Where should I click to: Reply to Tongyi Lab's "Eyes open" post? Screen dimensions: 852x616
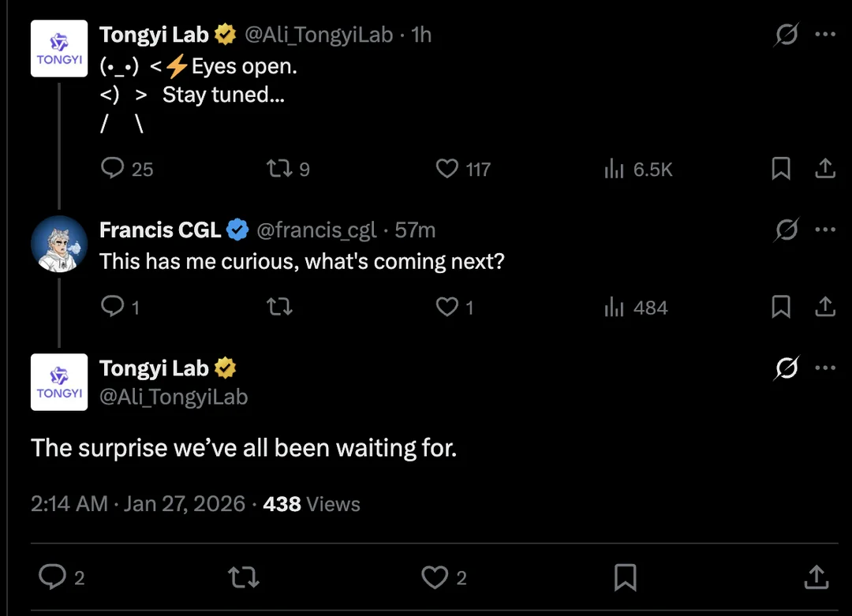(x=114, y=168)
